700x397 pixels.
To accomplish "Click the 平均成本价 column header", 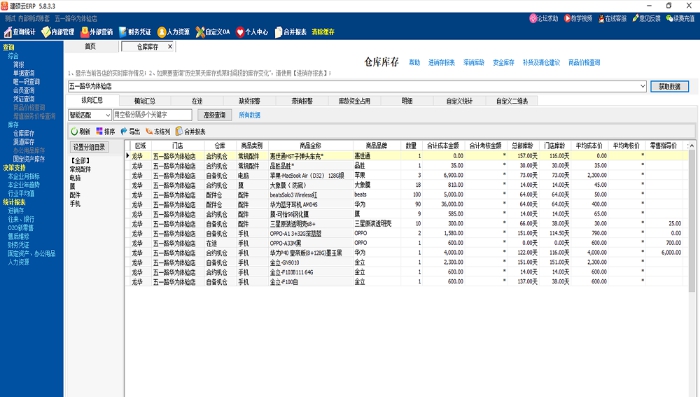I will [589, 146].
